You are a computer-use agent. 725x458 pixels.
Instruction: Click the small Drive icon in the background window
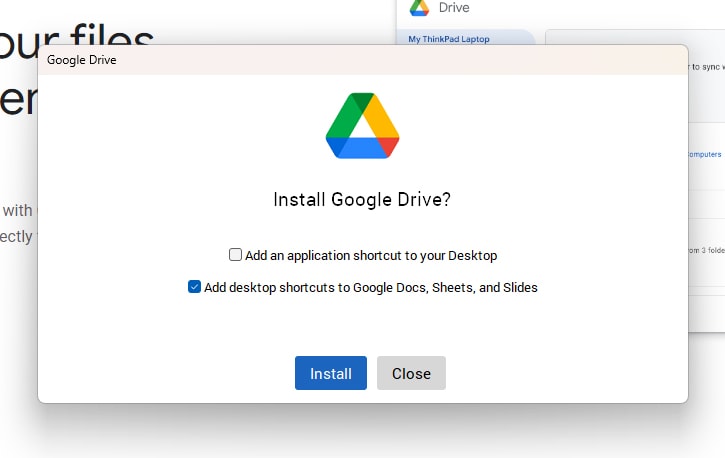419,8
